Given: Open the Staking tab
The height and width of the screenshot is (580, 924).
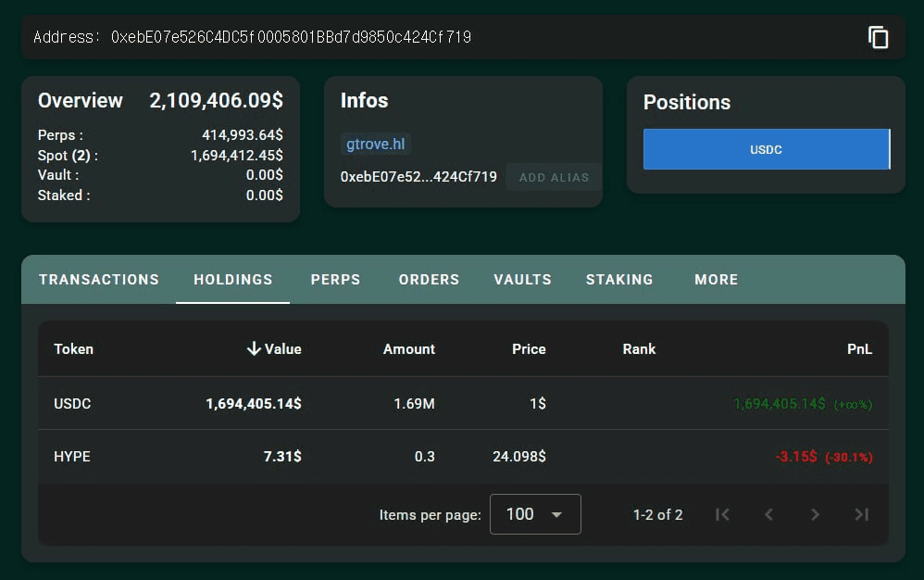Looking at the screenshot, I should (x=619, y=279).
